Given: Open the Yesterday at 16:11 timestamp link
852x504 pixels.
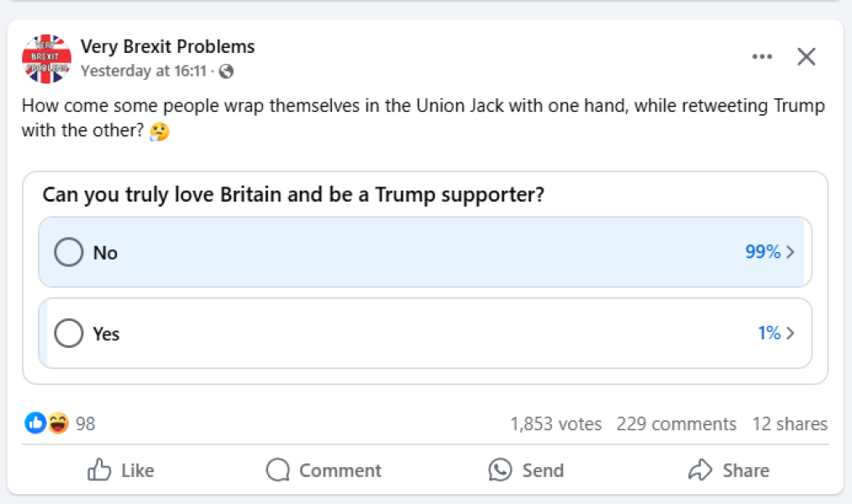Looking at the screenshot, I should [x=143, y=71].
